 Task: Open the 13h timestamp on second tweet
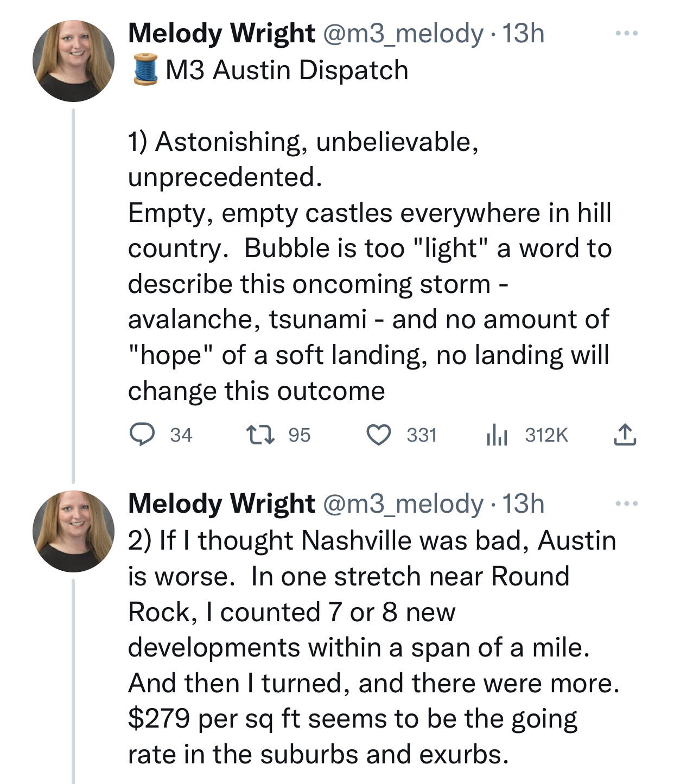click(523, 504)
